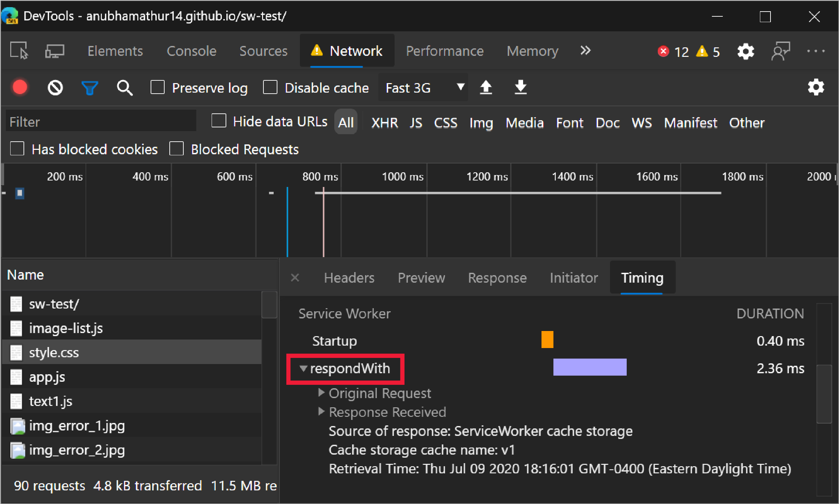This screenshot has width=839, height=504.
Task: Click the search magnifier icon
Action: (122, 88)
